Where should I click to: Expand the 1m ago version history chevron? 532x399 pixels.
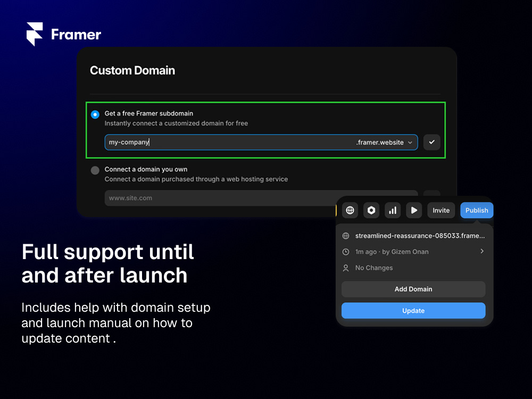click(x=482, y=251)
